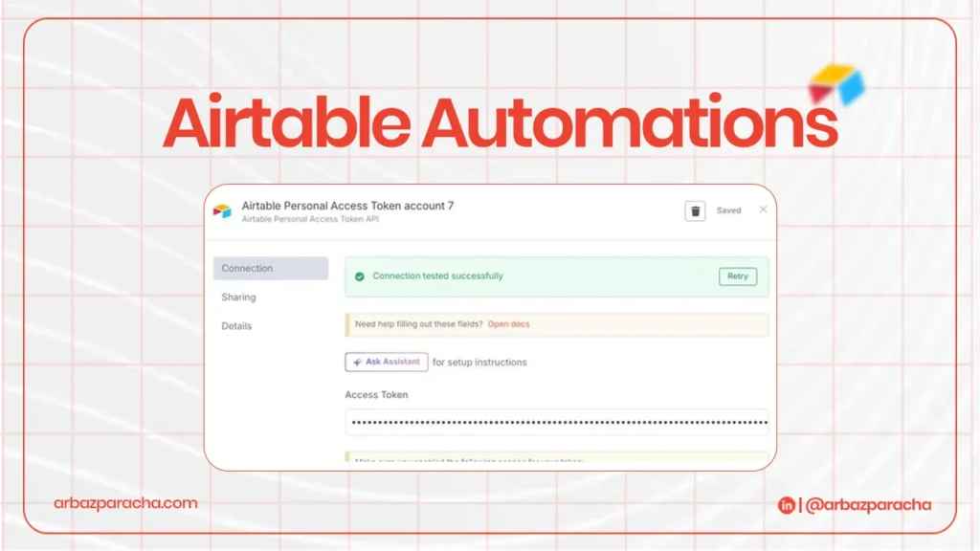This screenshot has width=980, height=551.
Task: Click the LinkedIn icon beside @arbazparacha
Action: coord(787,505)
